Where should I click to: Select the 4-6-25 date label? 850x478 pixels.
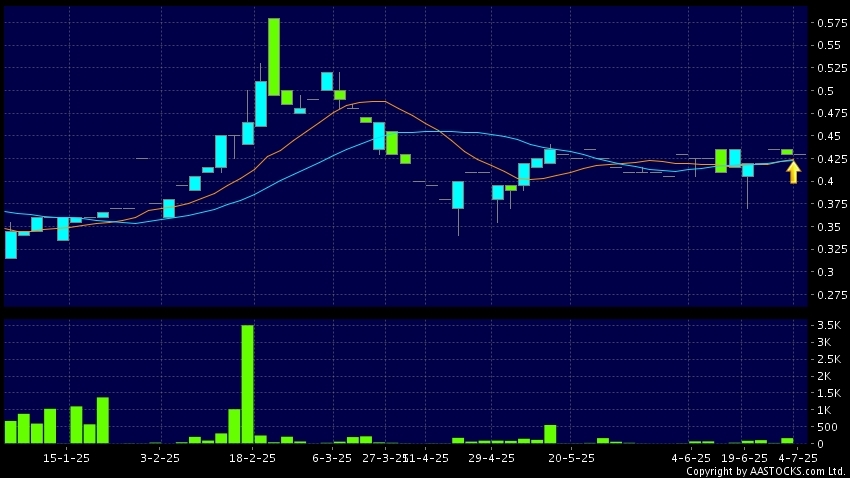[x=691, y=458]
